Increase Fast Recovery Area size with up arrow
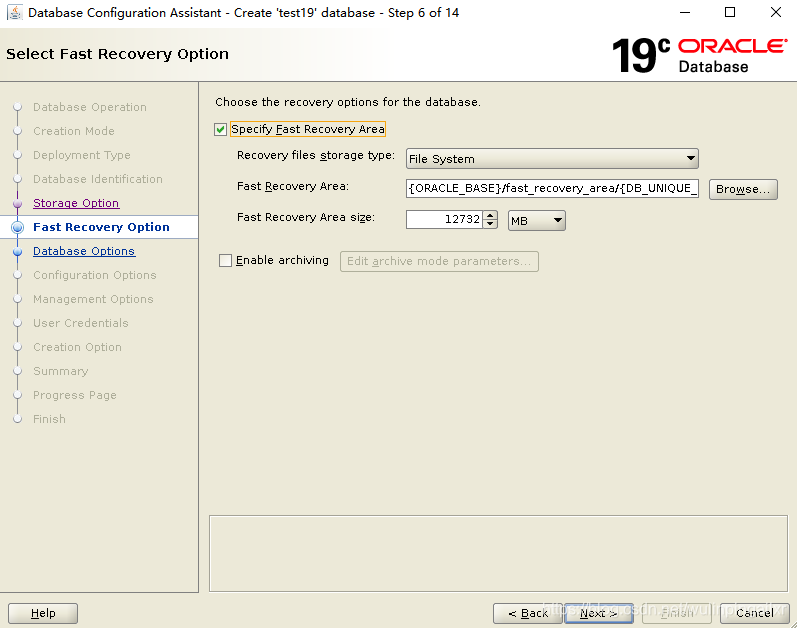Image resolution: width=797 pixels, height=628 pixels. click(x=490, y=215)
